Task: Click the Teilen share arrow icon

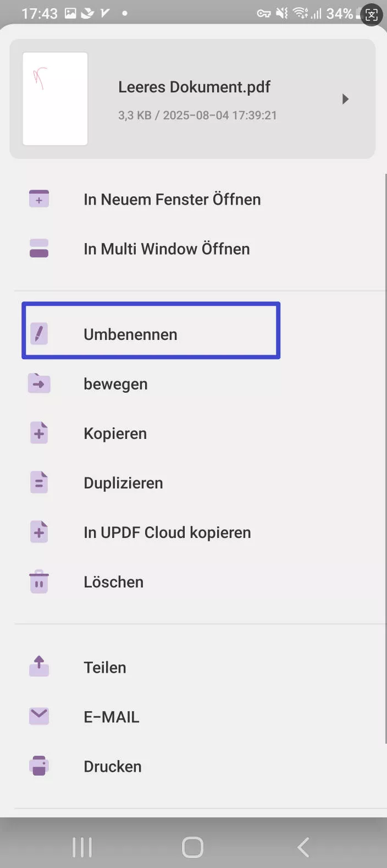Action: coord(38,667)
